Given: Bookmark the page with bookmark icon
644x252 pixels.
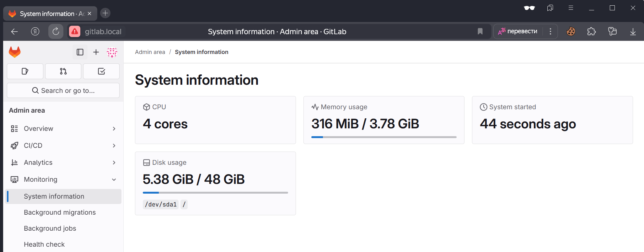Looking at the screenshot, I should [x=480, y=31].
